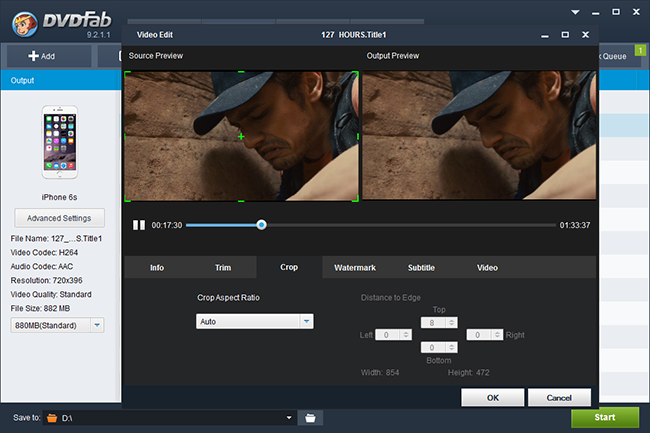The width and height of the screenshot is (650, 433).
Task: Click the green Start button
Action: point(605,417)
